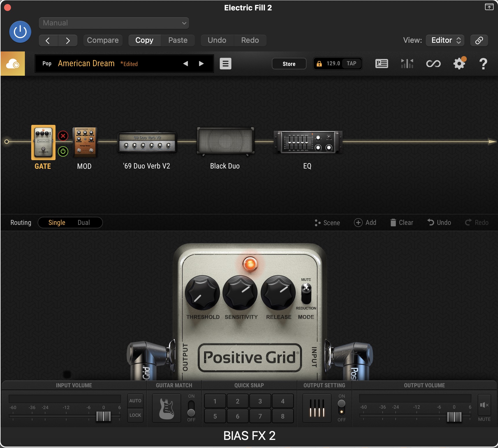Viewport: 498px width, 448px height.
Task: Flip the Mute/Reduction MODE switch
Action: click(x=306, y=293)
